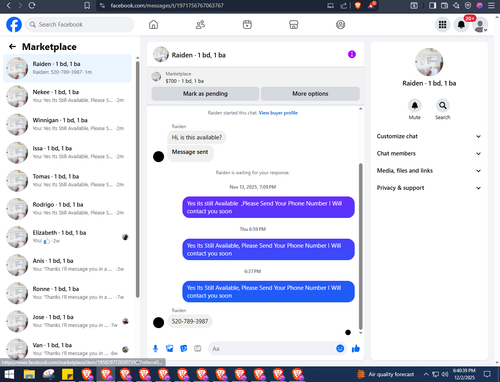Send a thumbs up like
Screen dimensions: 500x382
356,349
